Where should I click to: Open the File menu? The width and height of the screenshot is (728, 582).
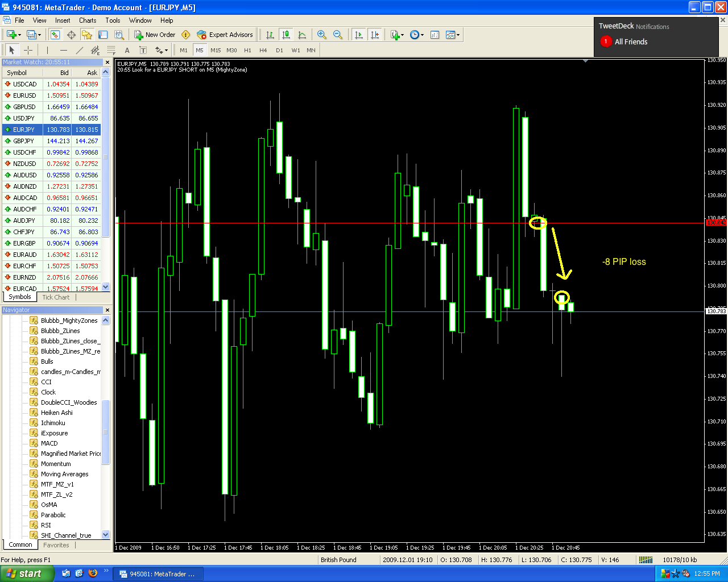tap(19, 20)
